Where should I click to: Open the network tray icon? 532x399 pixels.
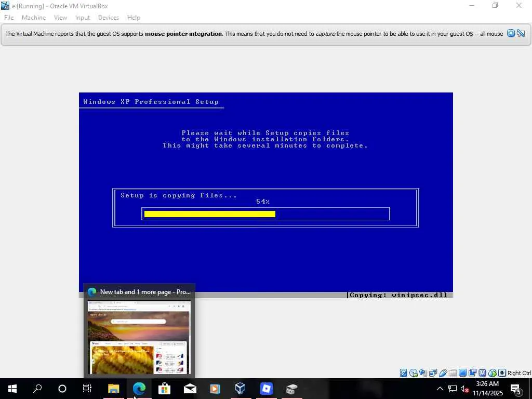pos(453,389)
